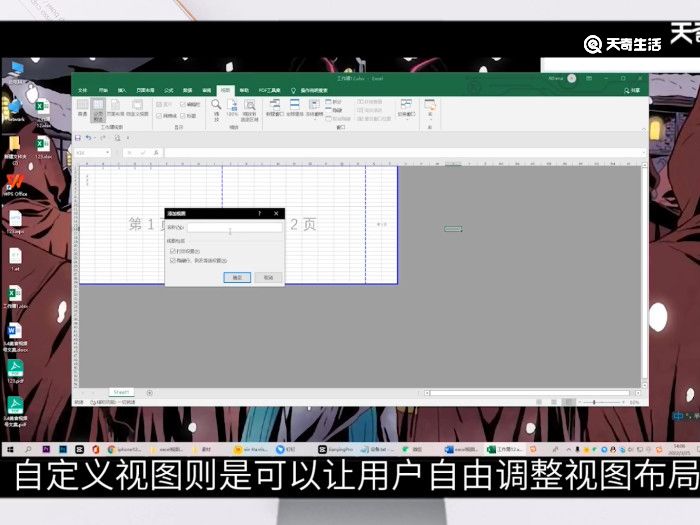Open Photoshop from the taskbar
Viewport: 700px width, 525px height.
pos(63,449)
